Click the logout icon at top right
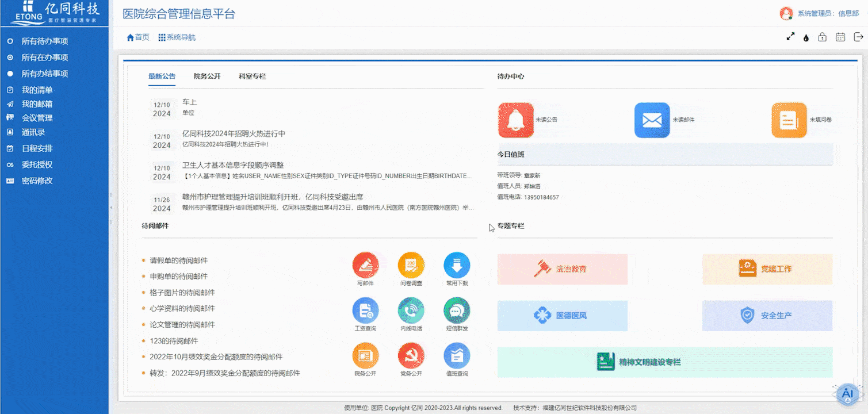The image size is (868, 414). tap(858, 37)
